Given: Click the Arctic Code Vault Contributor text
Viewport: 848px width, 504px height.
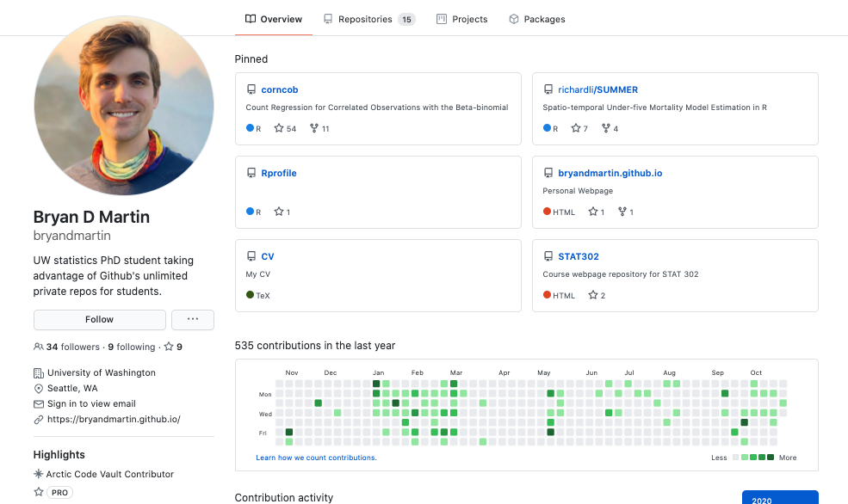Looking at the screenshot, I should point(110,474).
